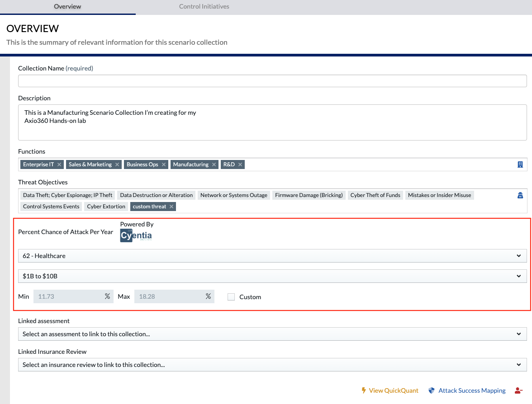The height and width of the screenshot is (404, 532).
Task: Open the Linked assessment dropdown
Action: tap(272, 334)
